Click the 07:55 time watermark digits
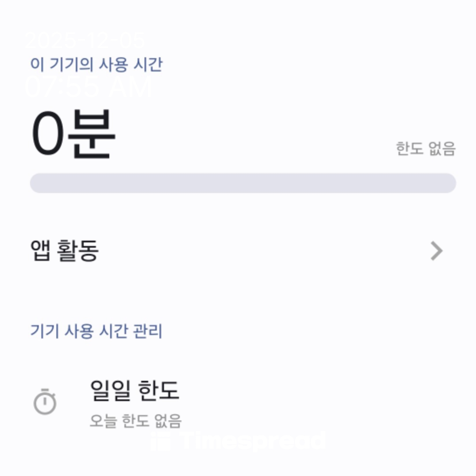 62,87
